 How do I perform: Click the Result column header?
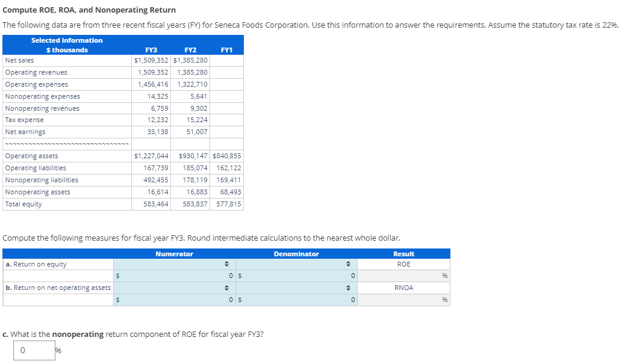(404, 254)
